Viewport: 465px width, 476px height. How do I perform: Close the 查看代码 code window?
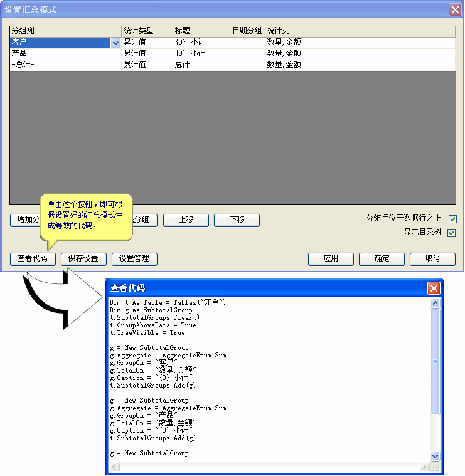[x=434, y=288]
